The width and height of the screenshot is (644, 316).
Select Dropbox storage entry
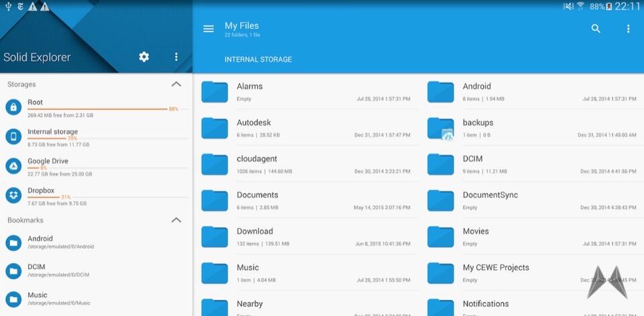[x=96, y=196]
